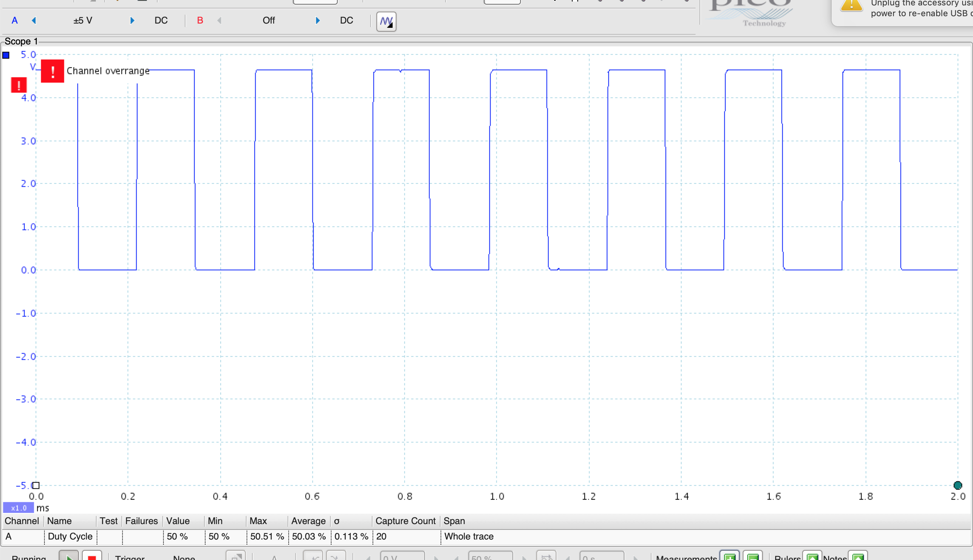973x560 pixels.
Task: Click the Rulers show icon
Action: pos(812,557)
